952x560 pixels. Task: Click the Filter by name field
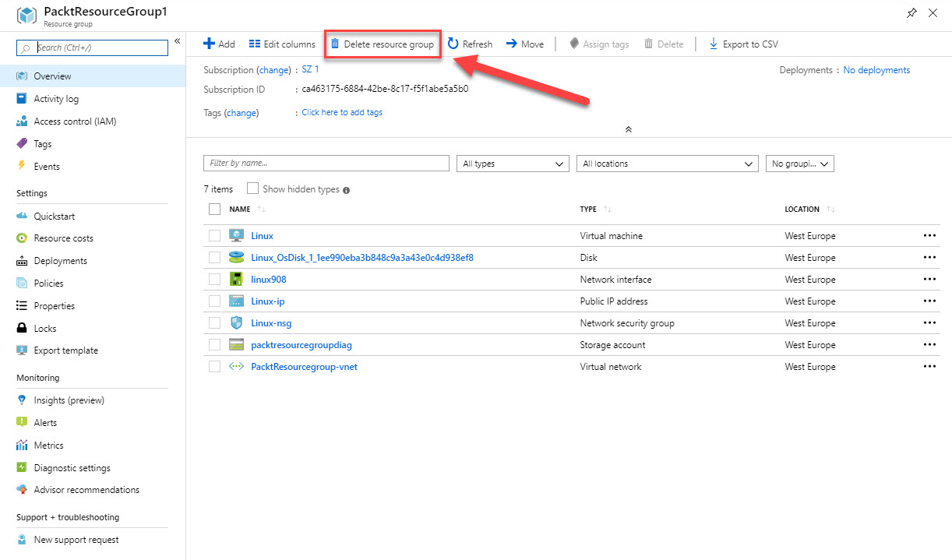[x=326, y=164]
